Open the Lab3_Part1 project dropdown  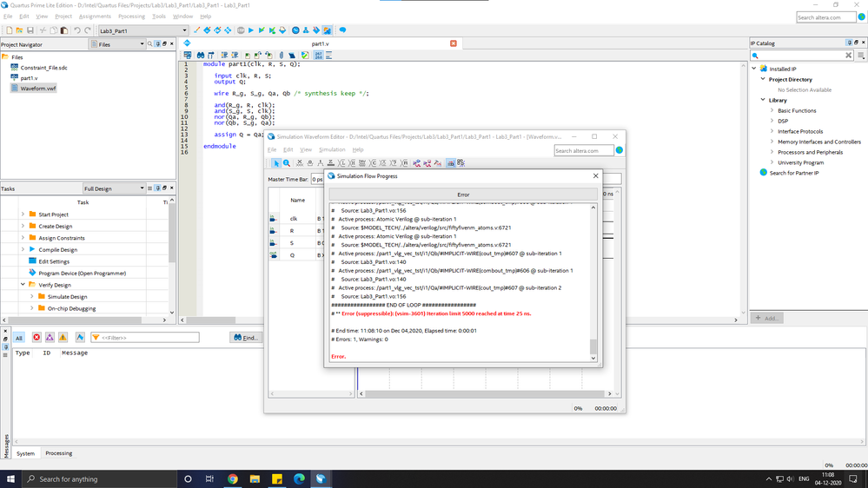tap(184, 30)
